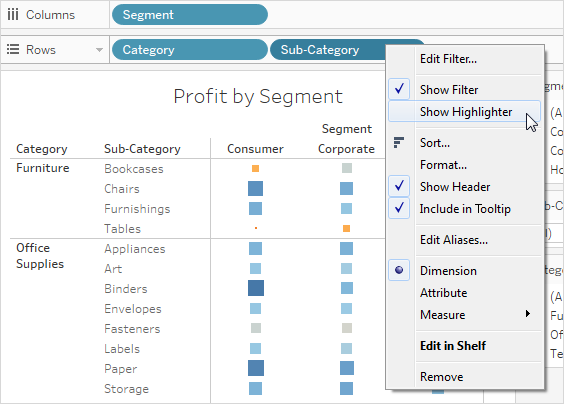564x404 pixels.
Task: Click the Show Filter checkmark icon
Action: pos(399,89)
